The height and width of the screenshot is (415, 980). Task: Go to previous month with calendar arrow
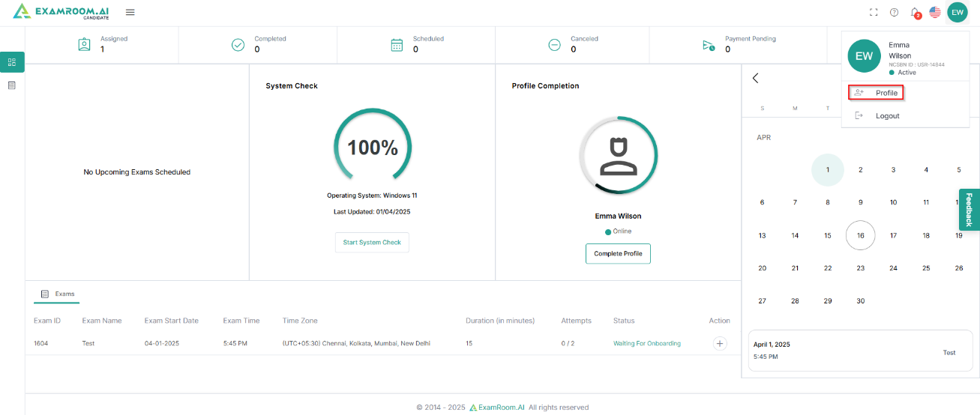756,78
